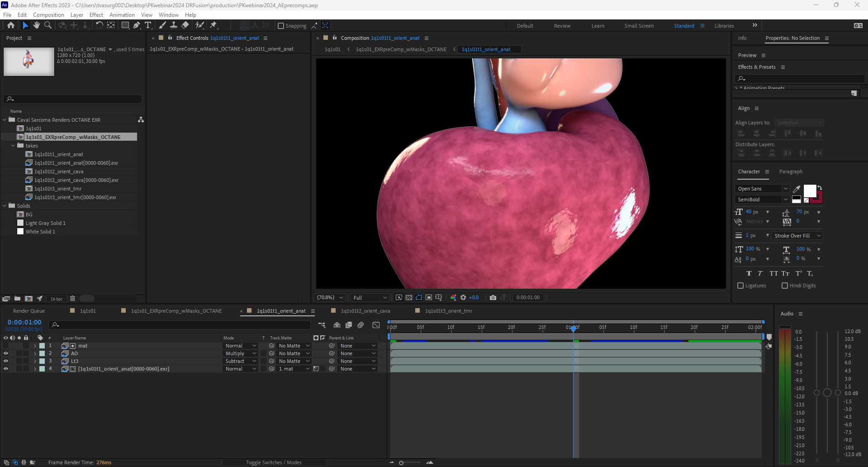The image size is (868, 467).
Task: Open the magnification ratio dropdown (70.8%)
Action: point(330,297)
